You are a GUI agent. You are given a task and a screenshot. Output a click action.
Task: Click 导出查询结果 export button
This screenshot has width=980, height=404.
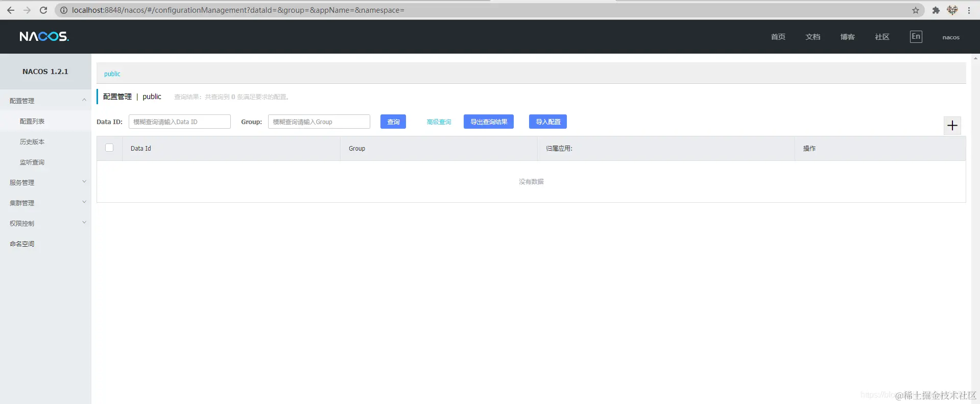click(x=489, y=122)
